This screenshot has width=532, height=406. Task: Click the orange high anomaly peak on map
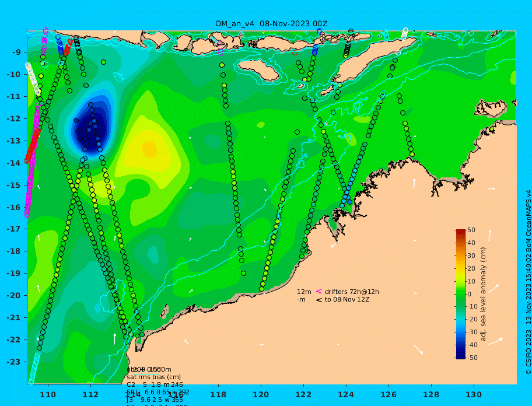pyautogui.click(x=149, y=149)
